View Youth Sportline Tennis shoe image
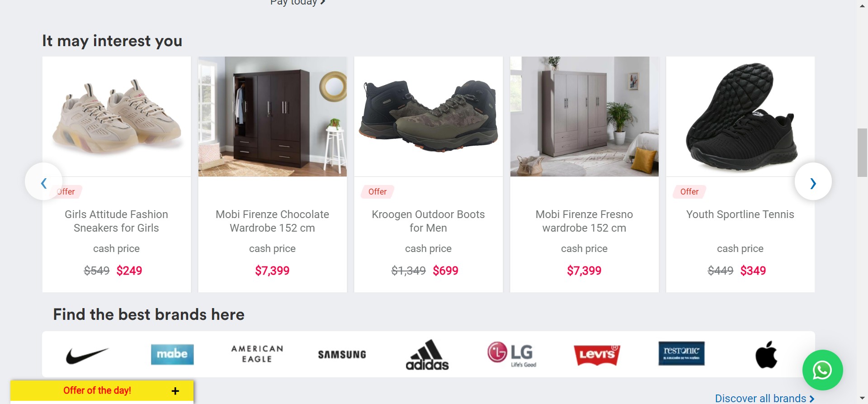The height and width of the screenshot is (404, 868). pos(741,116)
